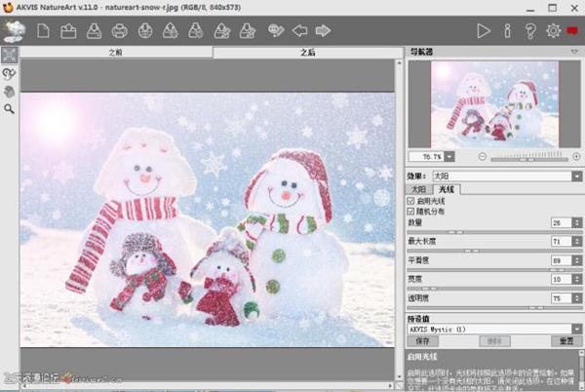The height and width of the screenshot is (392, 585).
Task: Switch to the 太阳 settings tab
Action: pos(417,188)
